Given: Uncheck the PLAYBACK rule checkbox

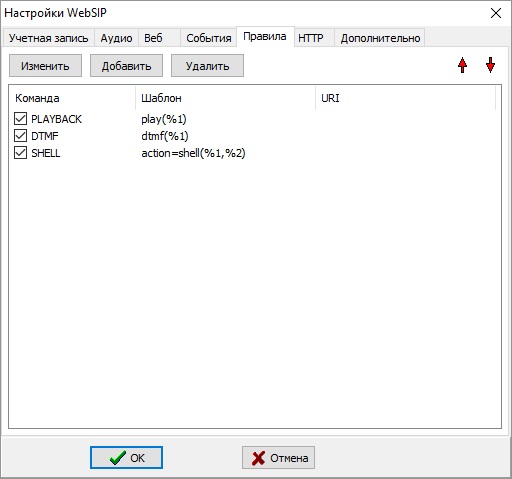Looking at the screenshot, I should (x=20, y=118).
